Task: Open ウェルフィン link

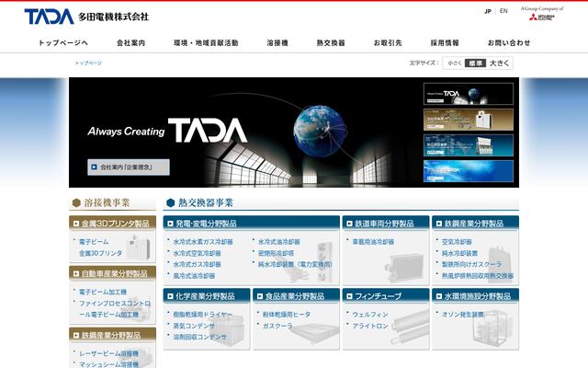Action: (370, 315)
